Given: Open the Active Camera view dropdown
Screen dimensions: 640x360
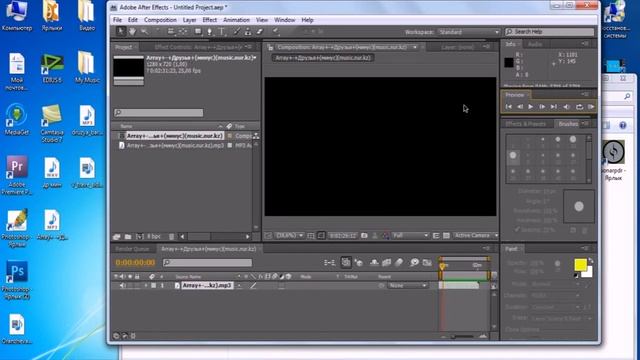Looking at the screenshot, I should [x=476, y=236].
